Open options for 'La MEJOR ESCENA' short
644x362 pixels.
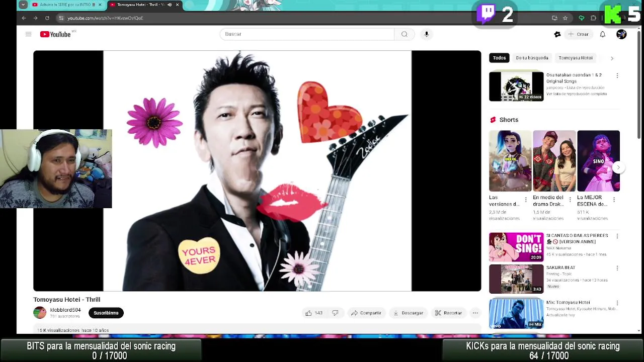point(614,200)
